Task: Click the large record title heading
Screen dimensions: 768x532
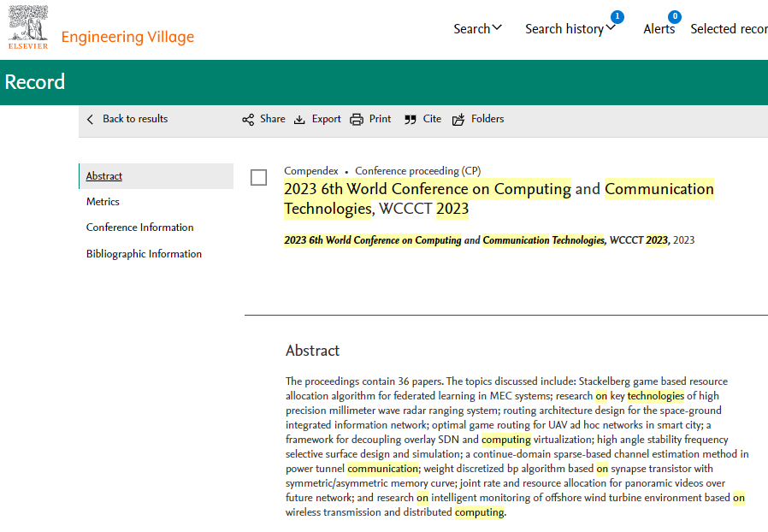Action: pos(499,198)
